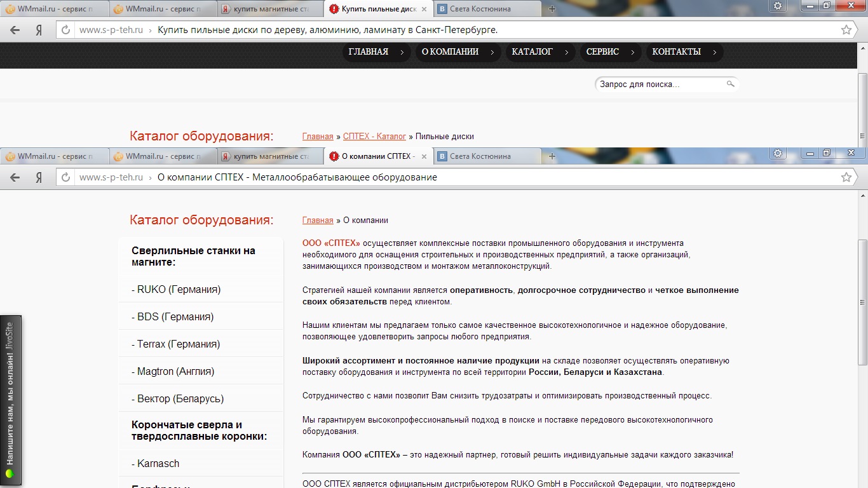Switch to 'О компании СПТЕХ' tab

[378, 156]
